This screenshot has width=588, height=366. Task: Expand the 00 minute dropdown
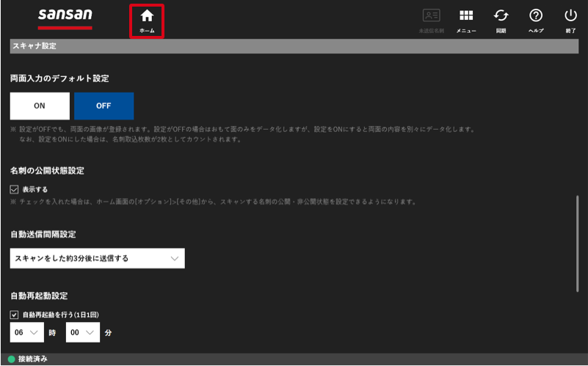(x=83, y=332)
